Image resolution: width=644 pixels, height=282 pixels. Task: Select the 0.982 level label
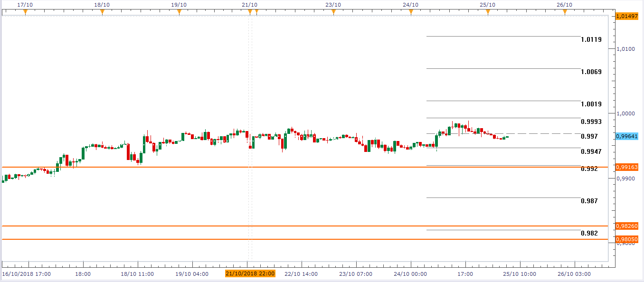(x=589, y=233)
